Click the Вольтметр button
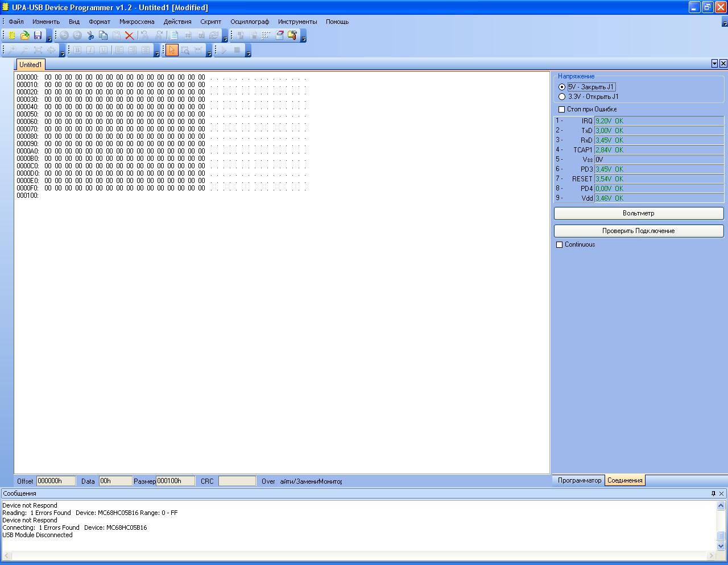Viewport: 728px width, 565px height. pyautogui.click(x=639, y=213)
